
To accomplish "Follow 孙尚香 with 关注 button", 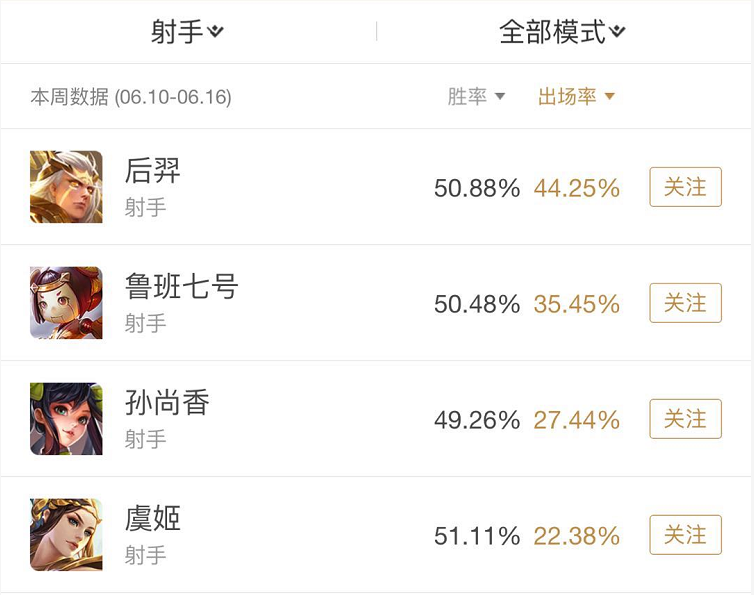I will (x=685, y=418).
